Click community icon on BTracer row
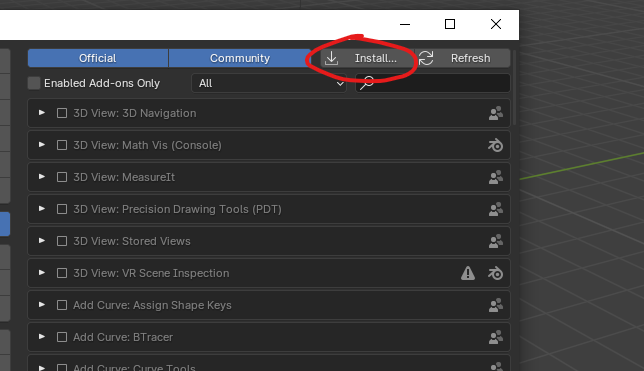The width and height of the screenshot is (644, 371). (496, 337)
